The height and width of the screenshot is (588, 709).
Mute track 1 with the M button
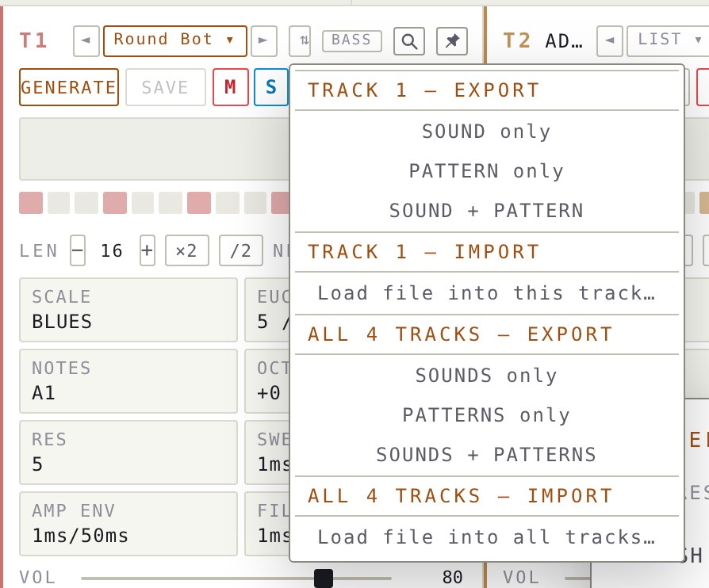click(x=231, y=87)
